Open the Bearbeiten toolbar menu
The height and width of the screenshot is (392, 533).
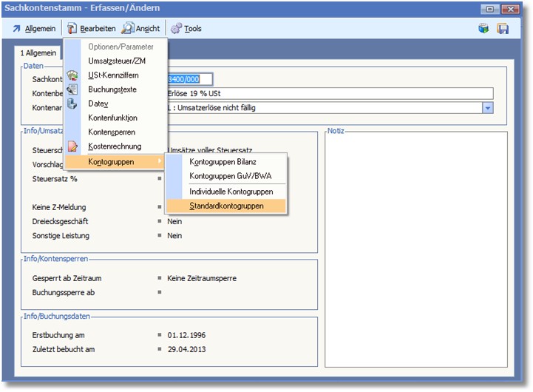(x=91, y=29)
